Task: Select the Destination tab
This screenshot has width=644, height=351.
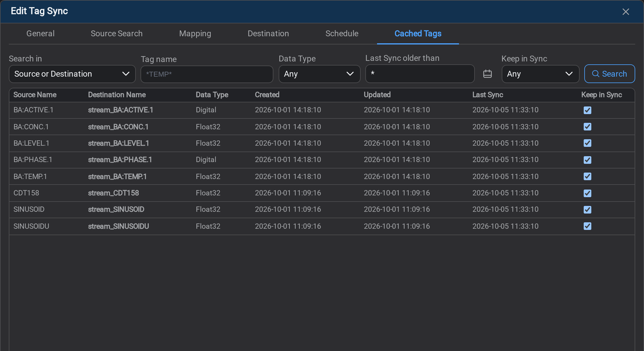Action: (x=268, y=34)
